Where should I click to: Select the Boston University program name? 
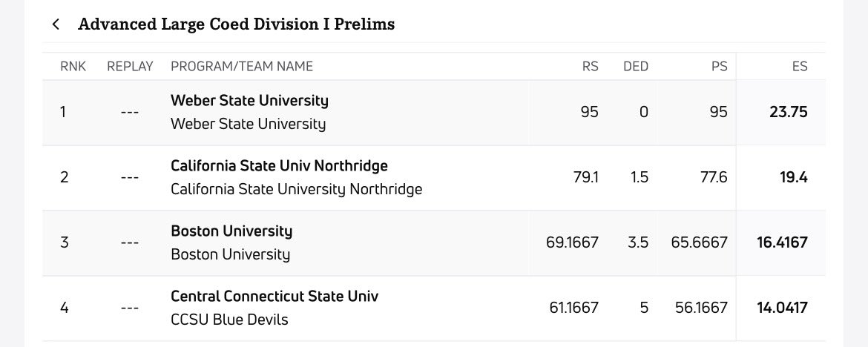click(231, 231)
